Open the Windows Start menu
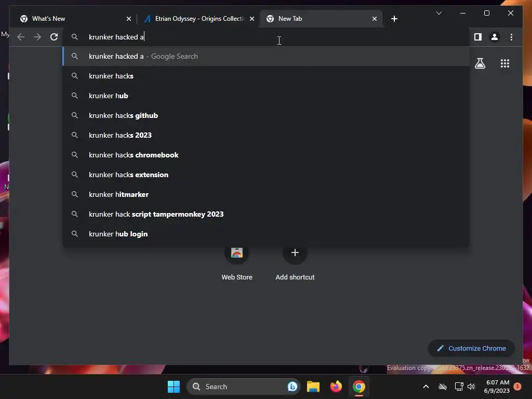Viewport: 532px width, 399px height. click(174, 387)
